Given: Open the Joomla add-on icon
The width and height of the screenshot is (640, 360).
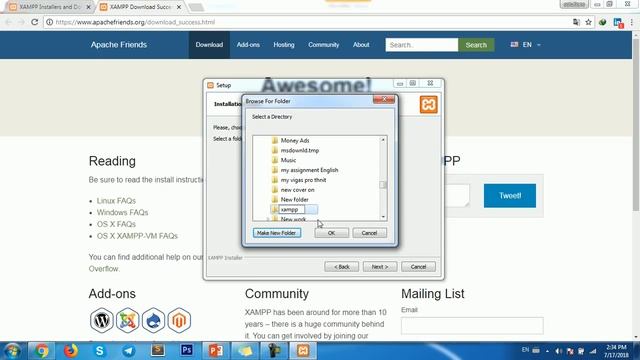Looking at the screenshot, I should [127, 320].
